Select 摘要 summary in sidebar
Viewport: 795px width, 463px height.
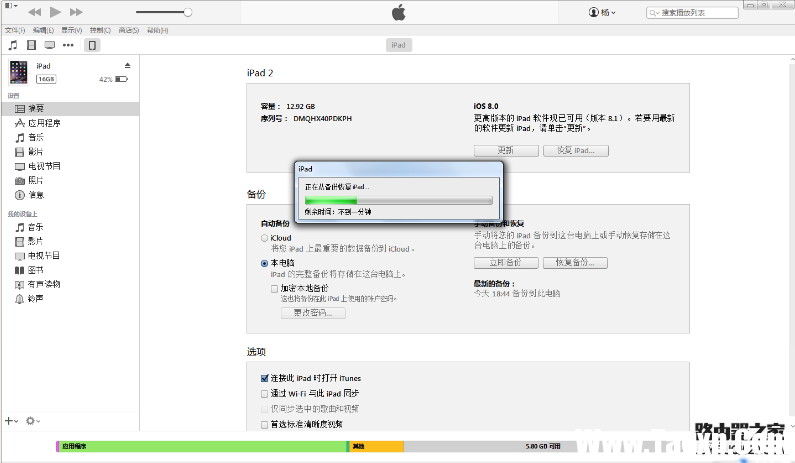[x=70, y=109]
